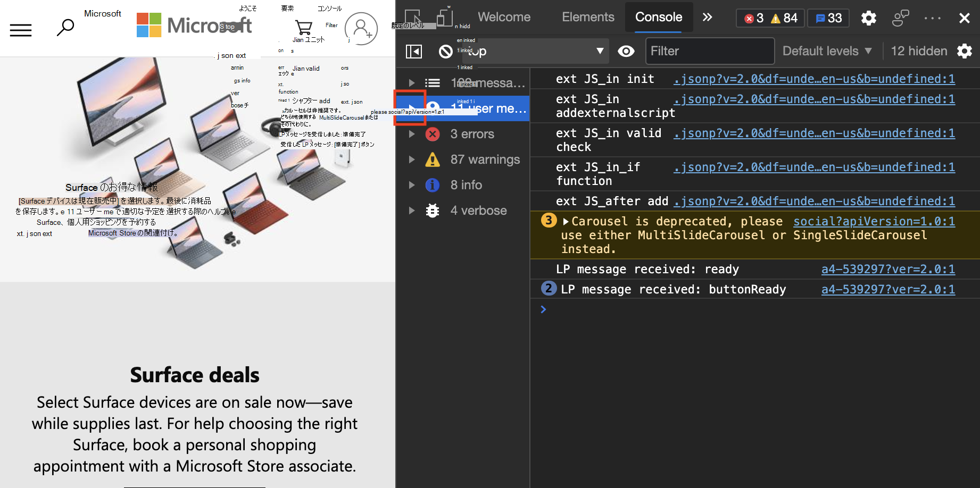Screen dimensions: 980x488
Task: Click the blue 33 issues badge
Action: [x=828, y=18]
